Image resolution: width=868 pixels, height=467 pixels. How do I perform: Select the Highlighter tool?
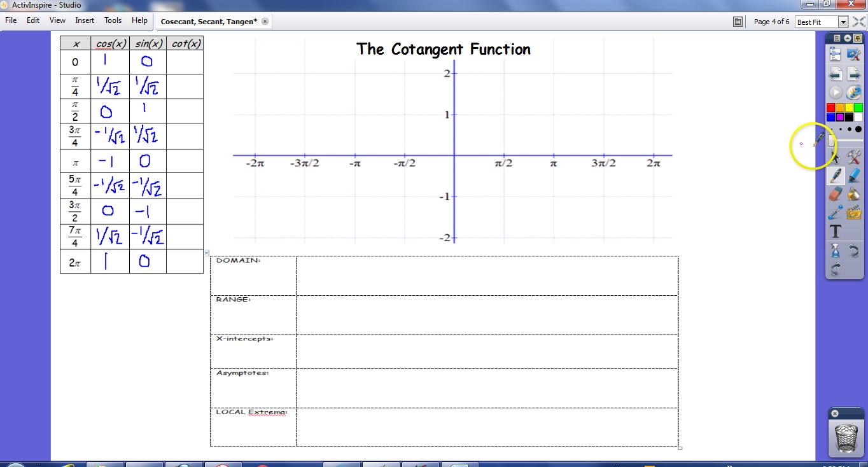(853, 176)
